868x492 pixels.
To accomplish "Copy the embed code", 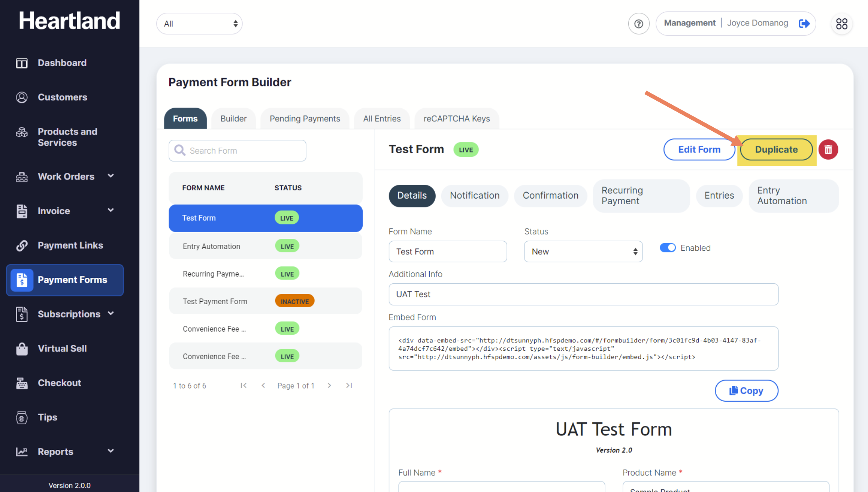I will pos(747,390).
